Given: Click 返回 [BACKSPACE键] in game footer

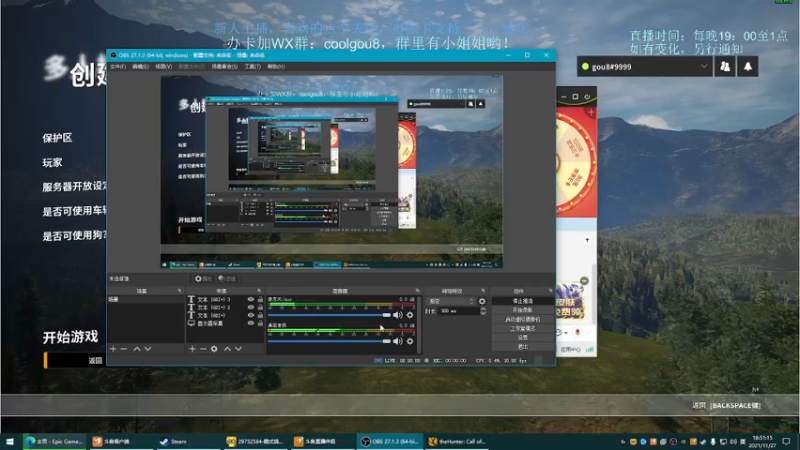Looking at the screenshot, I should pos(726,406).
